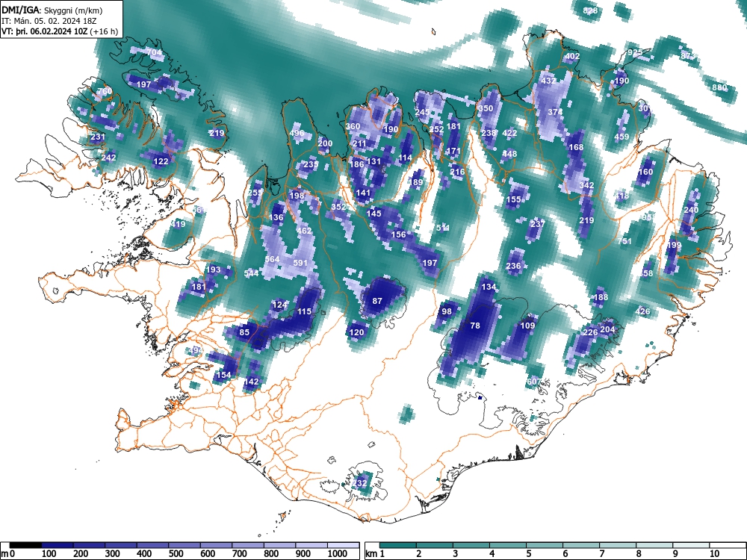Click the visibility value 122
The width and height of the screenshot is (747, 560).
[161, 161]
